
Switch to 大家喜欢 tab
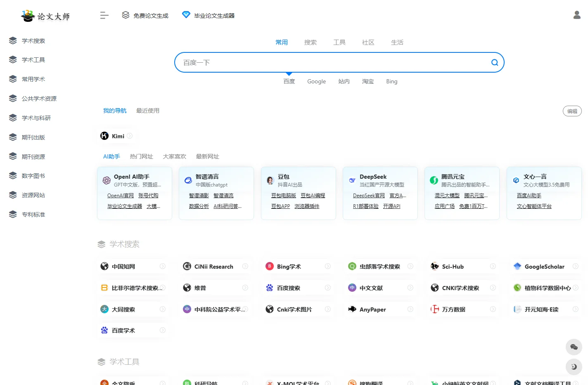(175, 156)
